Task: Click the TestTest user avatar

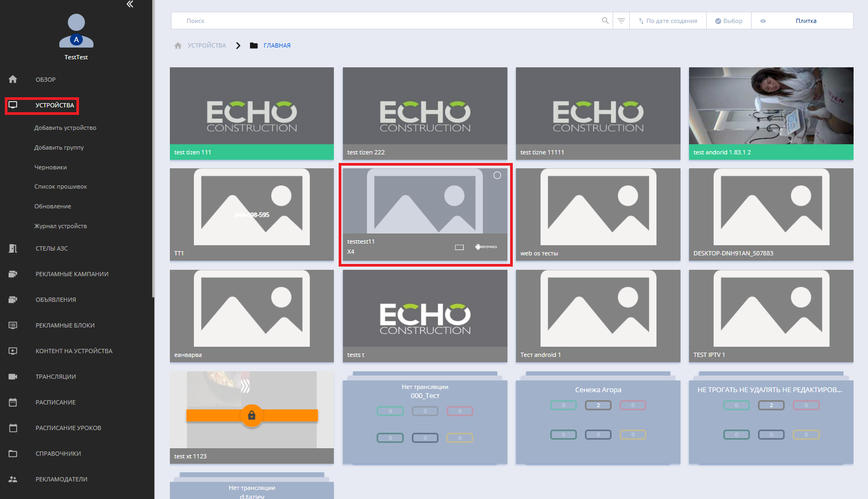Action: coord(76,32)
